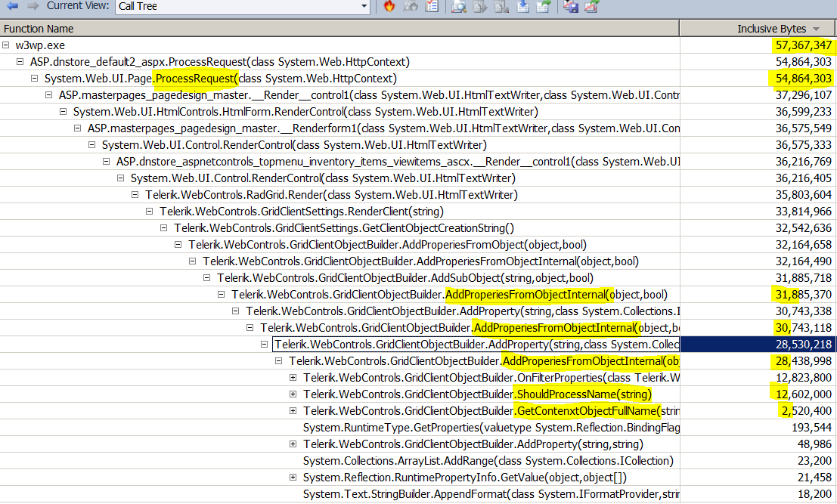Expand the AddProperty(string,string) node

[293, 444]
